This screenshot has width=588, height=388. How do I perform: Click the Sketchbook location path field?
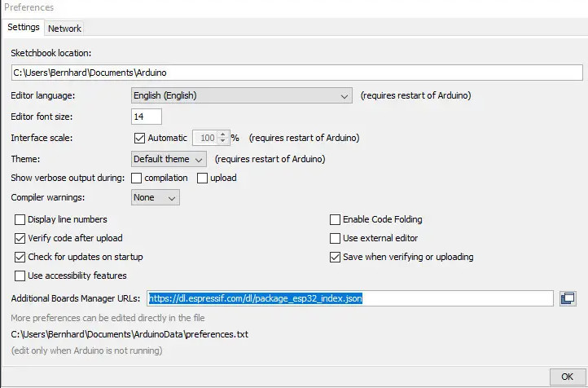296,73
